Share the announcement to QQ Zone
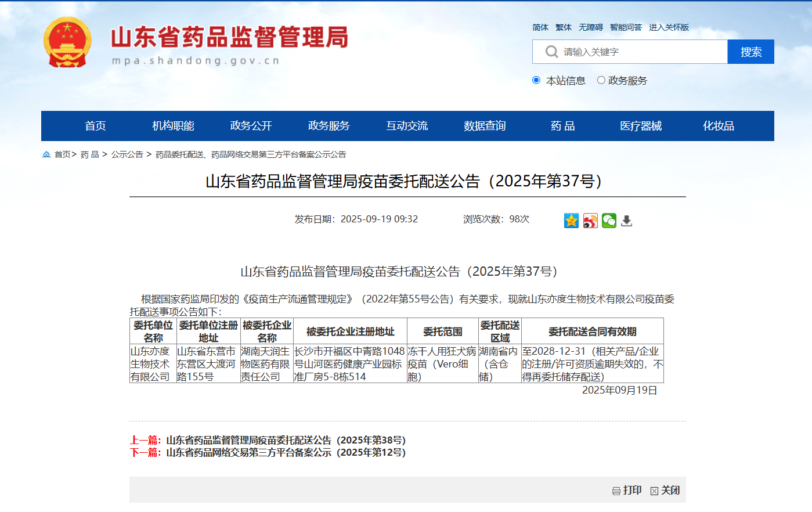The image size is (812, 512). 571,221
